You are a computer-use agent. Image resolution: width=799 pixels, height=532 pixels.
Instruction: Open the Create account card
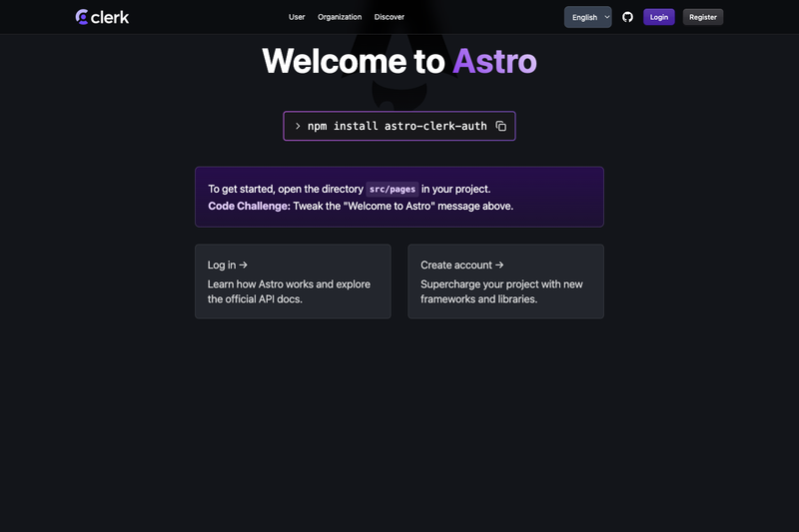coord(505,281)
